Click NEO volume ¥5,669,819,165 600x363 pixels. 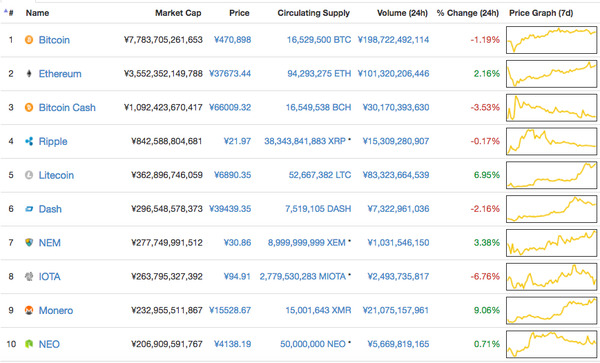pyautogui.click(x=398, y=344)
